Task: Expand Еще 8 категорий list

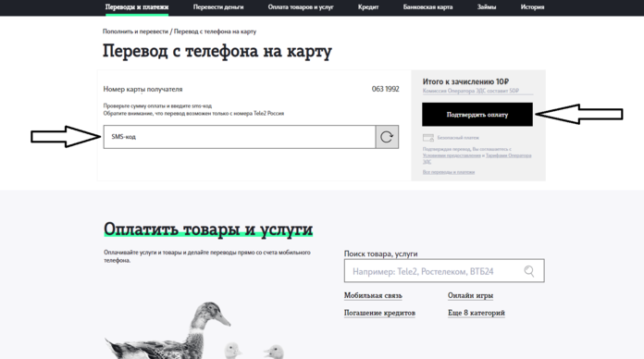Action: pos(476,313)
